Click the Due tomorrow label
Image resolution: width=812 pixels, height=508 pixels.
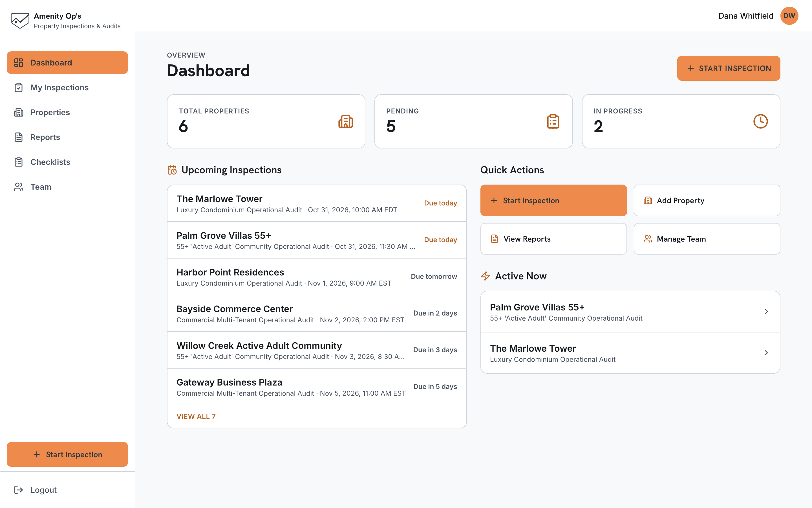[434, 276]
